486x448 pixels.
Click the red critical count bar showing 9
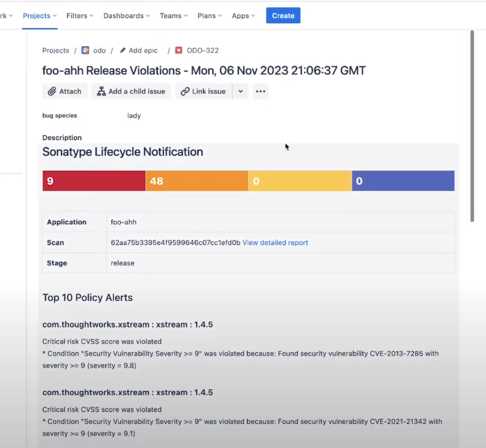[x=94, y=181]
